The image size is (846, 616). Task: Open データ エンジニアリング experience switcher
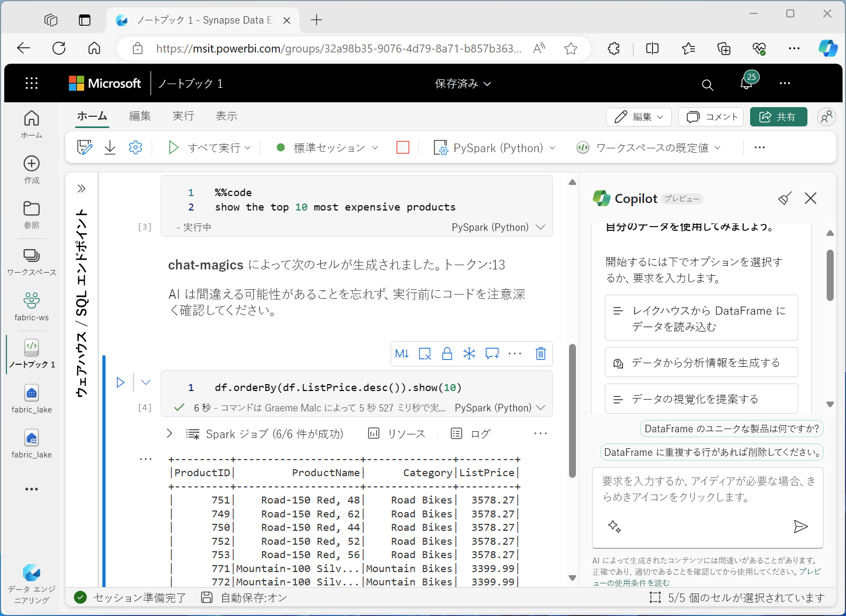pyautogui.click(x=32, y=583)
